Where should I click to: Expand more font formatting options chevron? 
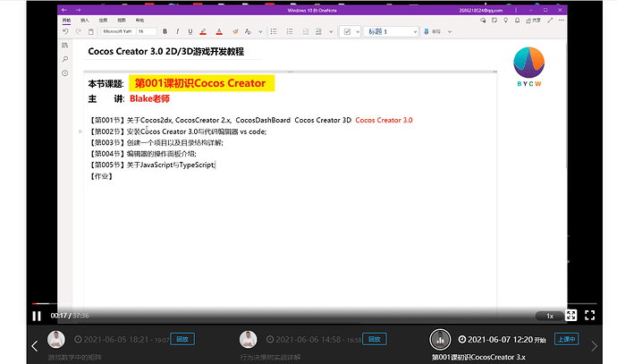(260, 31)
